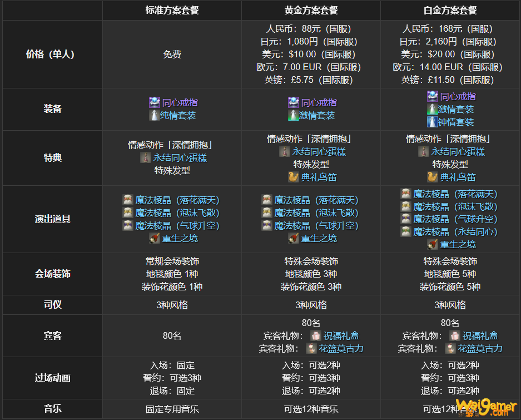Screen dimensions: 521x420
Task: Click 80名 cell in 标准方案套餐 column
Action: pyautogui.click(x=172, y=335)
